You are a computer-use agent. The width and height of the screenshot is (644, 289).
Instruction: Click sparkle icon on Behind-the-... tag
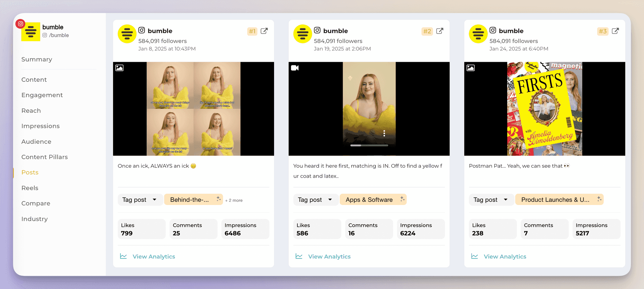[x=218, y=199]
